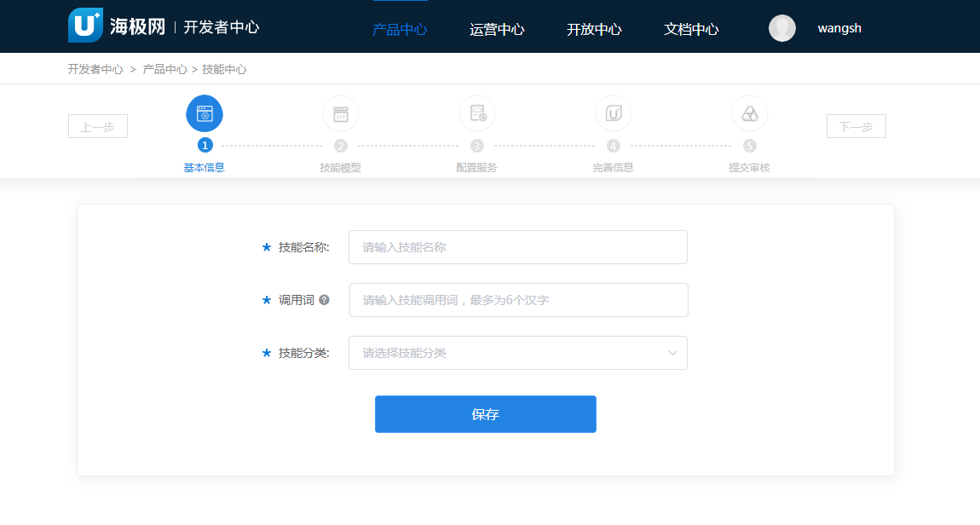
Task: Click the 调用词 help question mark icon
Action: point(324,300)
